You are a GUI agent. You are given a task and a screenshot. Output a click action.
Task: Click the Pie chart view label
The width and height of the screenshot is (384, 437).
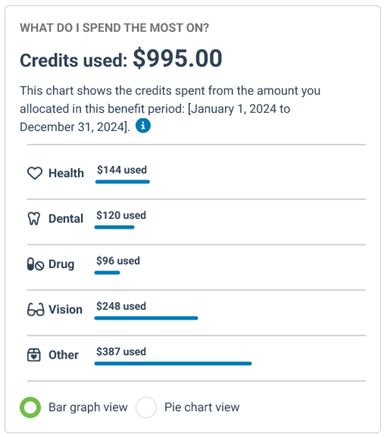[202, 407]
